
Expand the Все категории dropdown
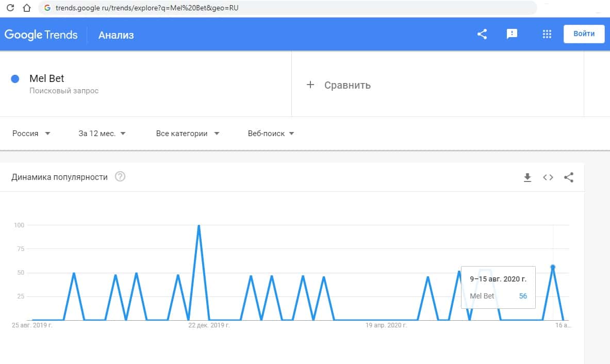coord(188,134)
